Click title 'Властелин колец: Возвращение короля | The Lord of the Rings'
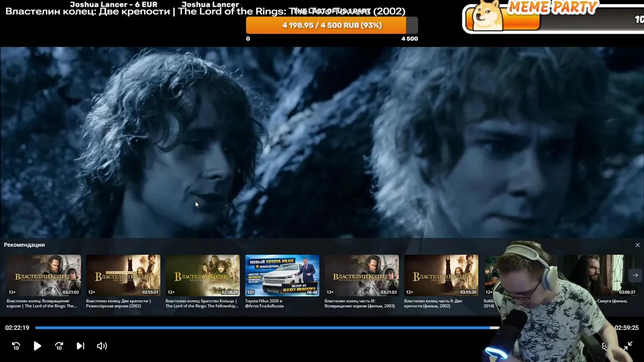This screenshot has height=362, width=644. (x=42, y=303)
